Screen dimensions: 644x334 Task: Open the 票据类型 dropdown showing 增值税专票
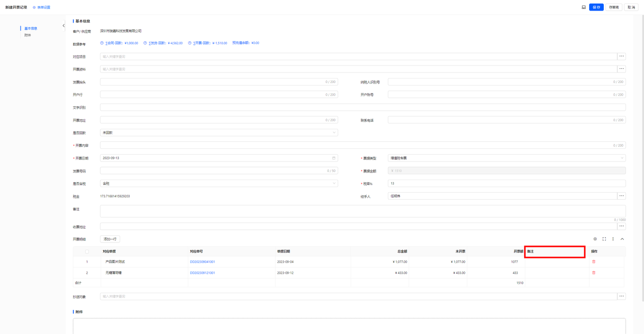coord(507,158)
